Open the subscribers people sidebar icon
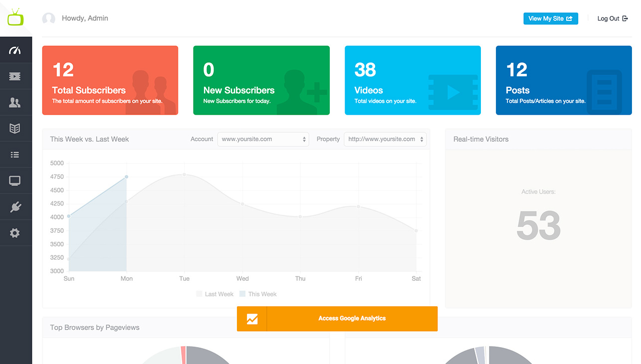Viewport: 641px width, 364px height. [15, 102]
